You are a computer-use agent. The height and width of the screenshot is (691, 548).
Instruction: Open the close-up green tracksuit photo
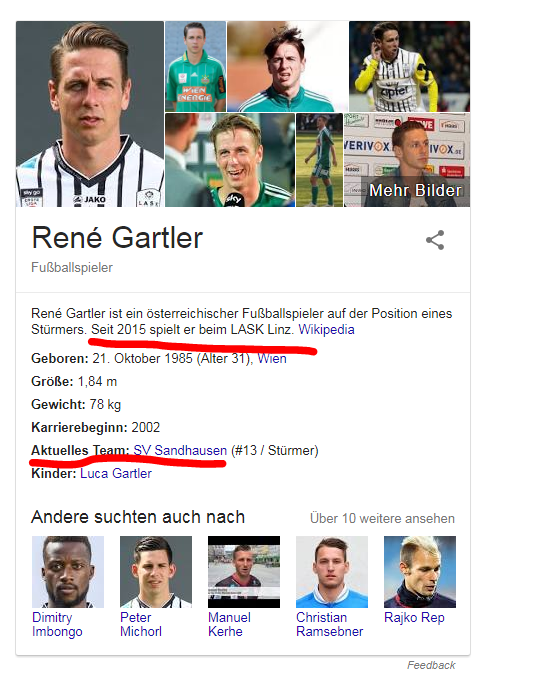288,66
